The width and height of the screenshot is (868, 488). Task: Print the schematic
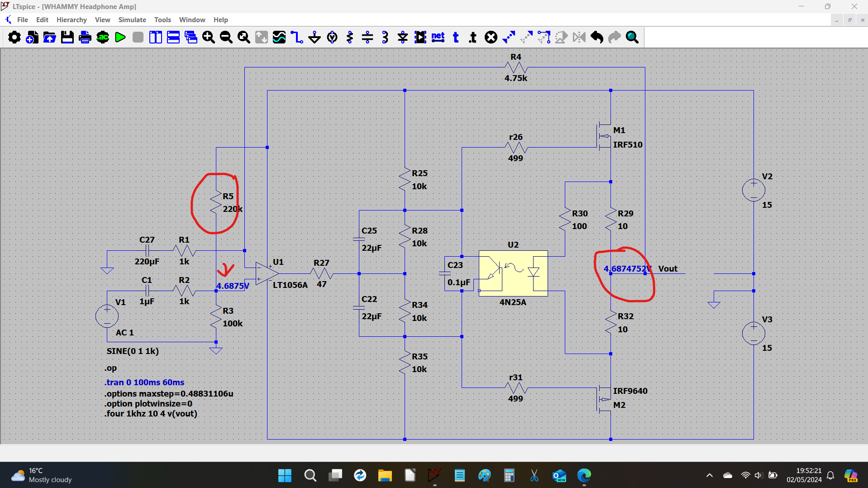[85, 37]
